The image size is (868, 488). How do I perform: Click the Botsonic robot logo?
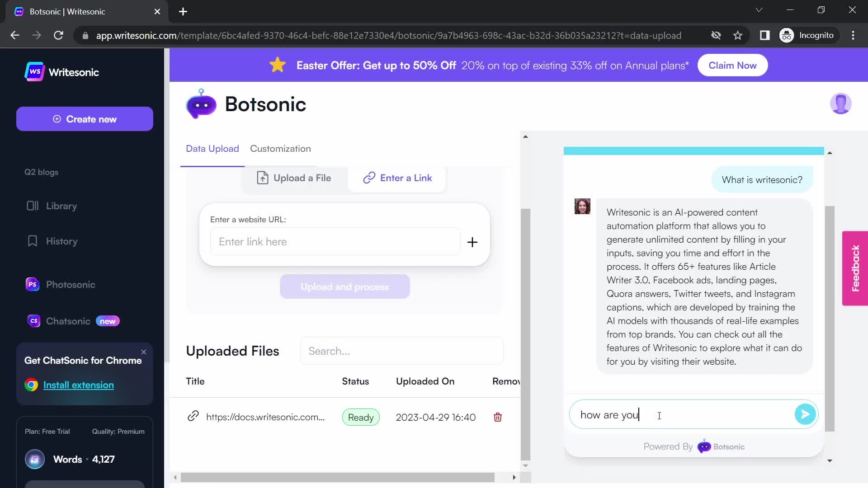[201, 104]
